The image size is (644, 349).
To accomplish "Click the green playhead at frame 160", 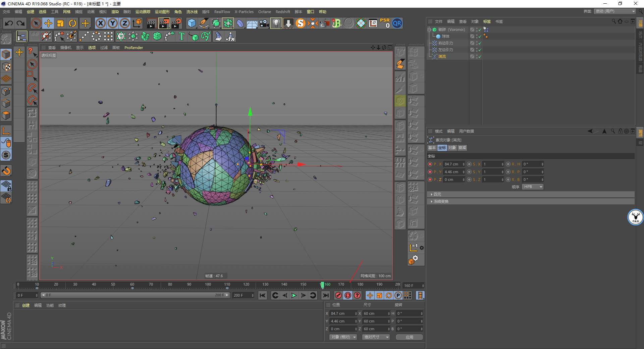I will coord(322,285).
